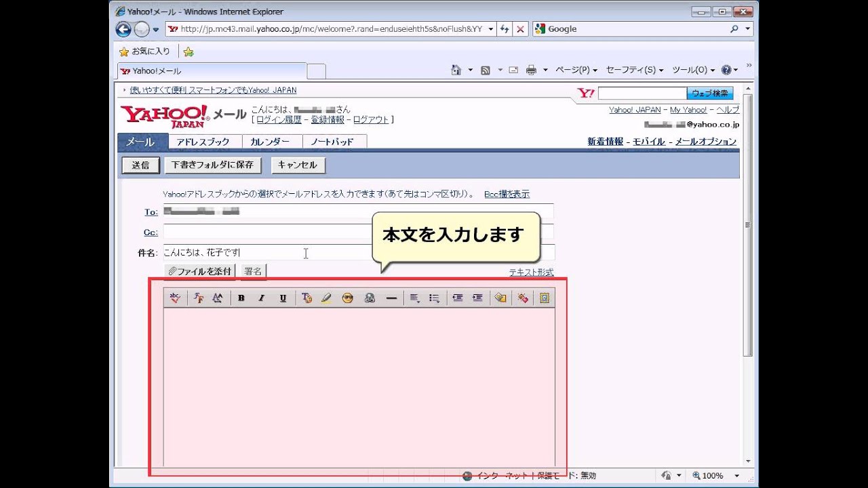Open the ページ(P) menu
This screenshot has width=868, height=488.
pos(576,70)
